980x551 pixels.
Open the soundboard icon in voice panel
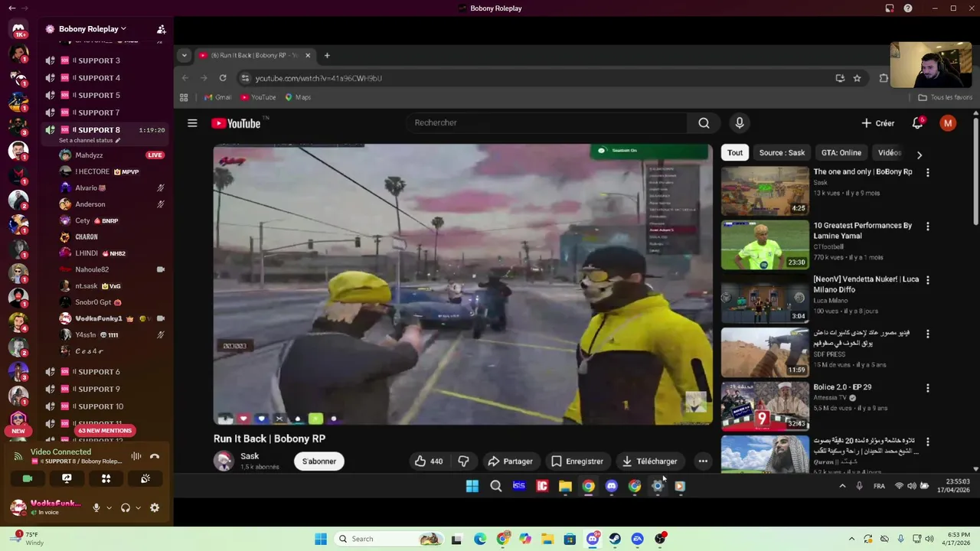coord(145,478)
